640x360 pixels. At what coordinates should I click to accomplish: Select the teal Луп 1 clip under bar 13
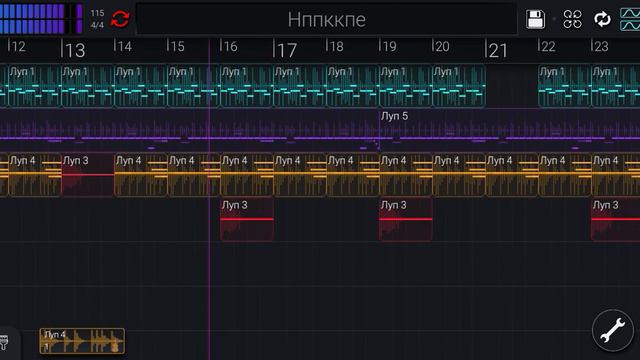point(88,86)
